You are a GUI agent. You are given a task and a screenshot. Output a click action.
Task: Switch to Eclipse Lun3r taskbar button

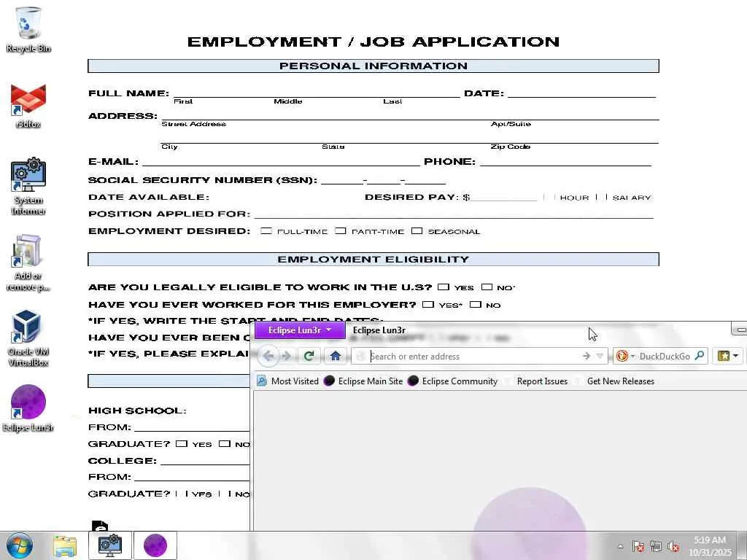click(x=155, y=545)
